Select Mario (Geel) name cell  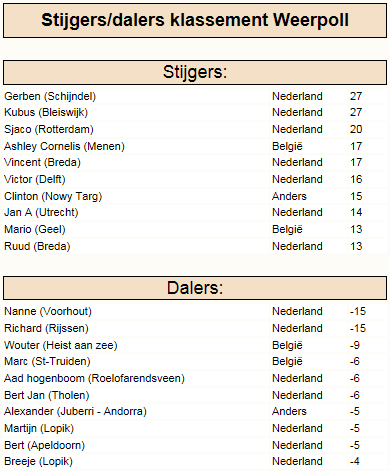tap(35, 229)
